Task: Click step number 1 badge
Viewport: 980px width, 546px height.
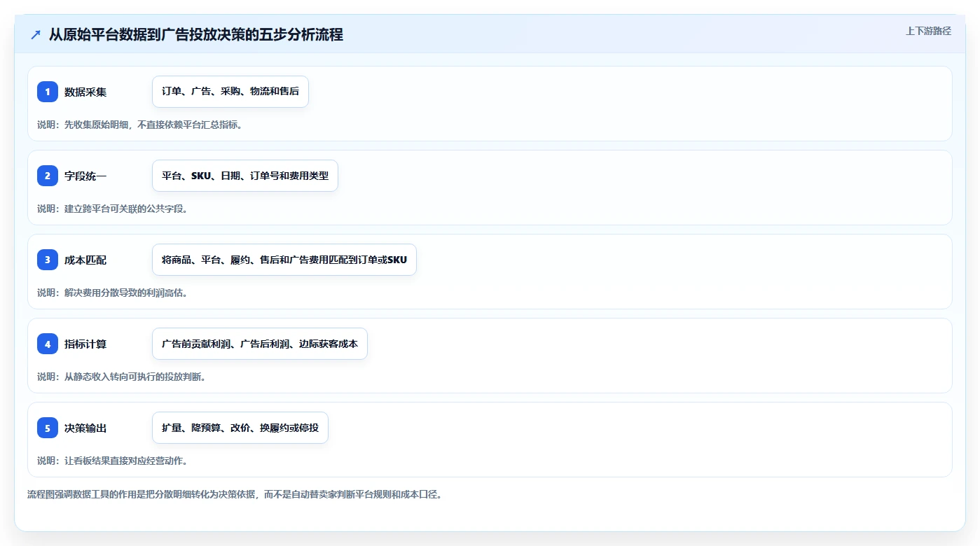Action: [x=48, y=92]
